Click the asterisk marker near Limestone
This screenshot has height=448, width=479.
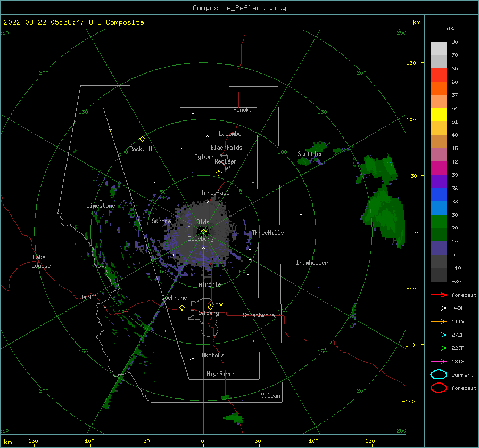[101, 201]
